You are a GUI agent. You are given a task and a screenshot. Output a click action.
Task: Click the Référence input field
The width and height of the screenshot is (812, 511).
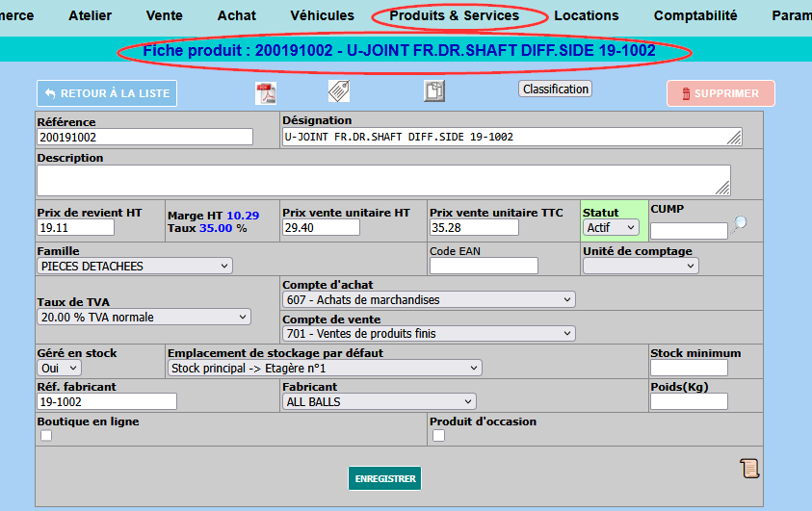point(145,137)
